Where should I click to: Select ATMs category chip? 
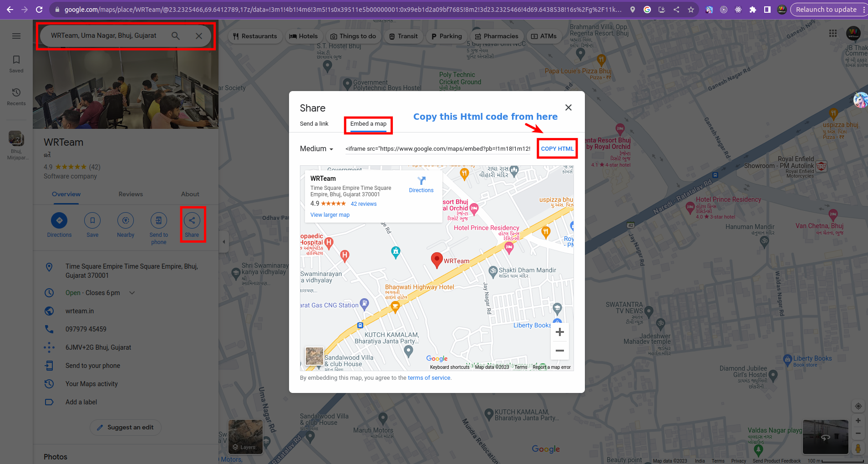click(x=544, y=36)
